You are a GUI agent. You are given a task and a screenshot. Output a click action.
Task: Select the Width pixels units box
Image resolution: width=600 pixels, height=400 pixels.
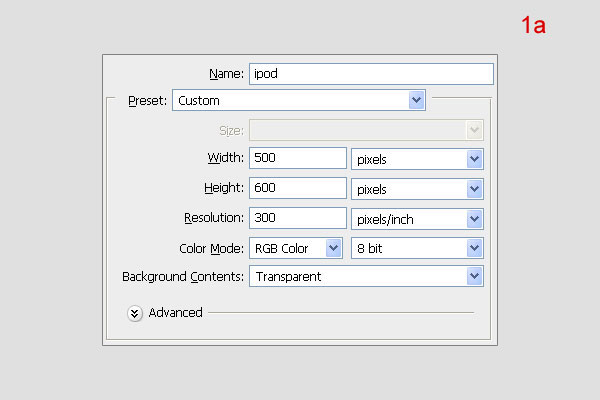click(417, 159)
